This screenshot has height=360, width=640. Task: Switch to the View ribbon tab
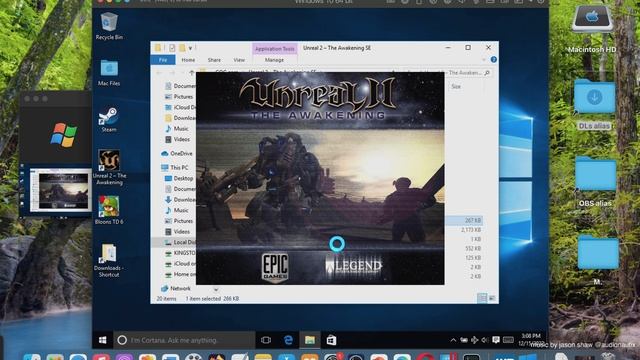click(239, 60)
